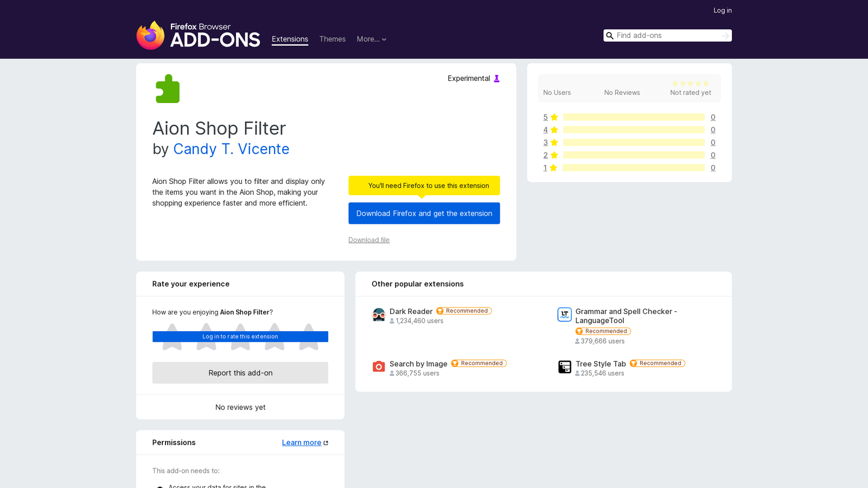Click the star next to 5 rating row
This screenshot has width=868, height=488.
point(554,117)
